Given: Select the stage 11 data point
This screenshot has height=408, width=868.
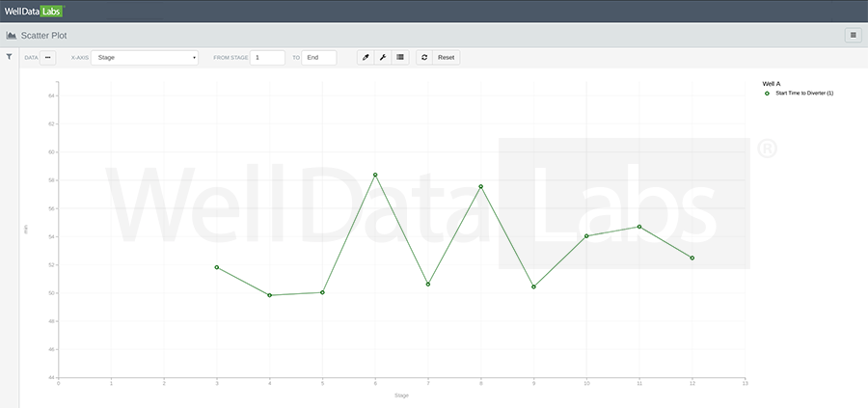Looking at the screenshot, I should (x=639, y=227).
